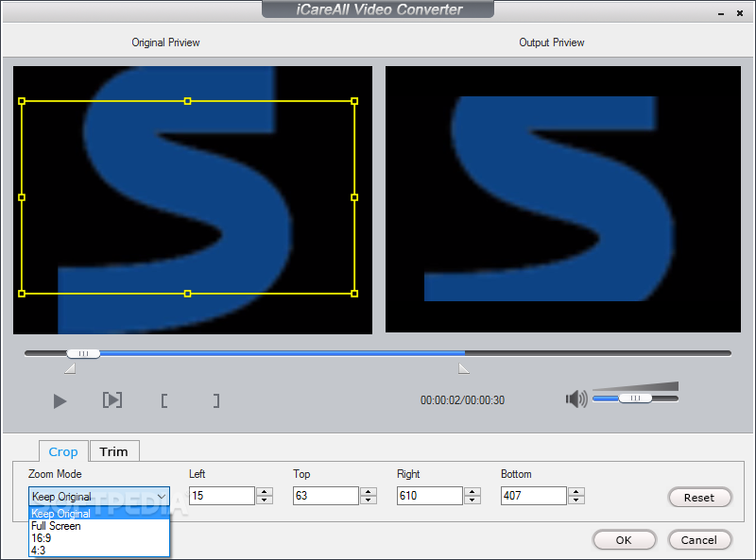
Task: Open the Zoom Mode dropdown arrow
Action: [x=162, y=496]
